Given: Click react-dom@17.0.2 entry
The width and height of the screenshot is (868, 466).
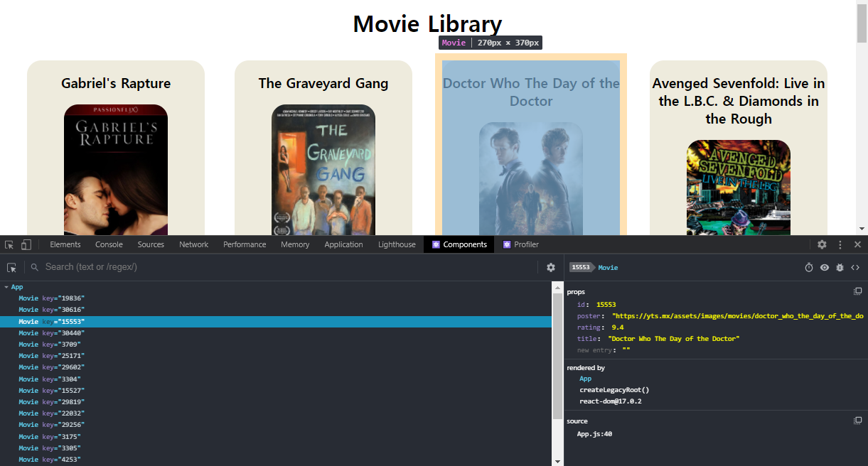Looking at the screenshot, I should point(611,401).
